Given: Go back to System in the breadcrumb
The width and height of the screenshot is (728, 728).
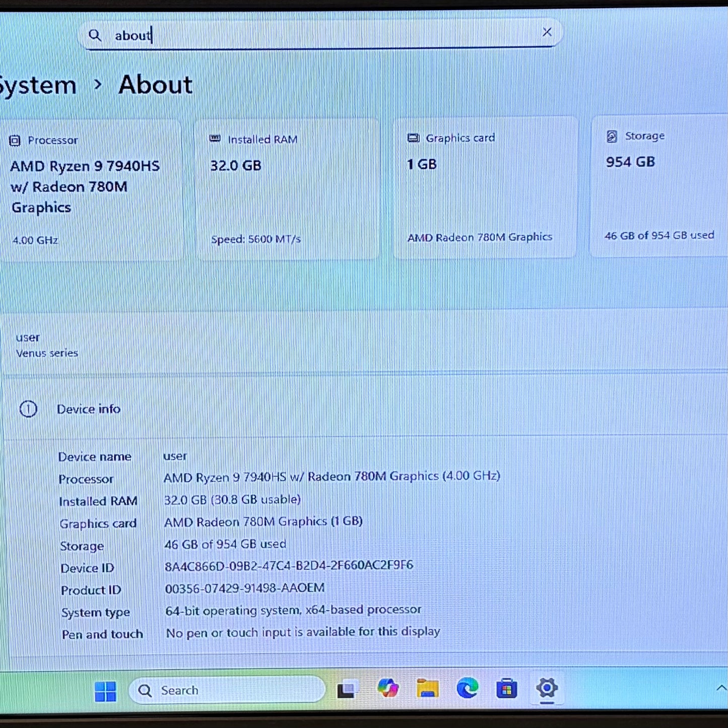Looking at the screenshot, I should pyautogui.click(x=37, y=86).
